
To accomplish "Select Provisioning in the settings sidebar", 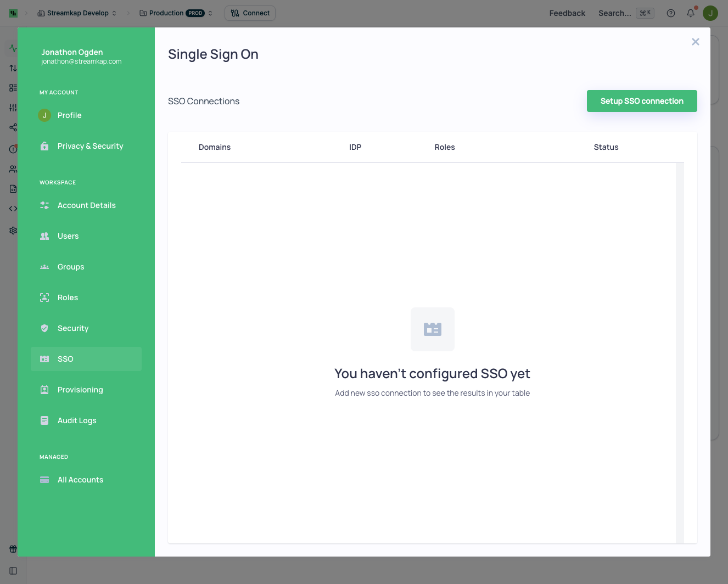I will point(80,389).
